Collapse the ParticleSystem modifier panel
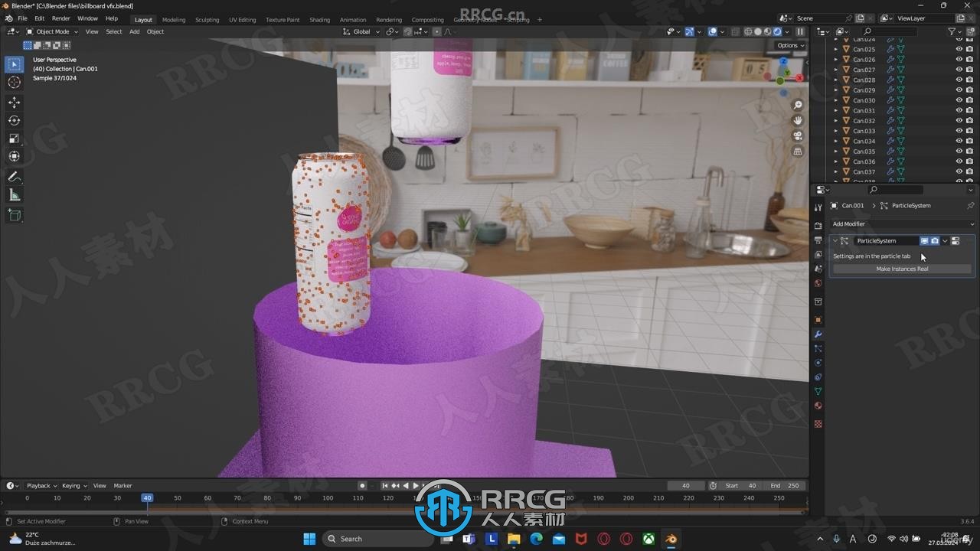This screenshot has width=980, height=551. pos(835,241)
